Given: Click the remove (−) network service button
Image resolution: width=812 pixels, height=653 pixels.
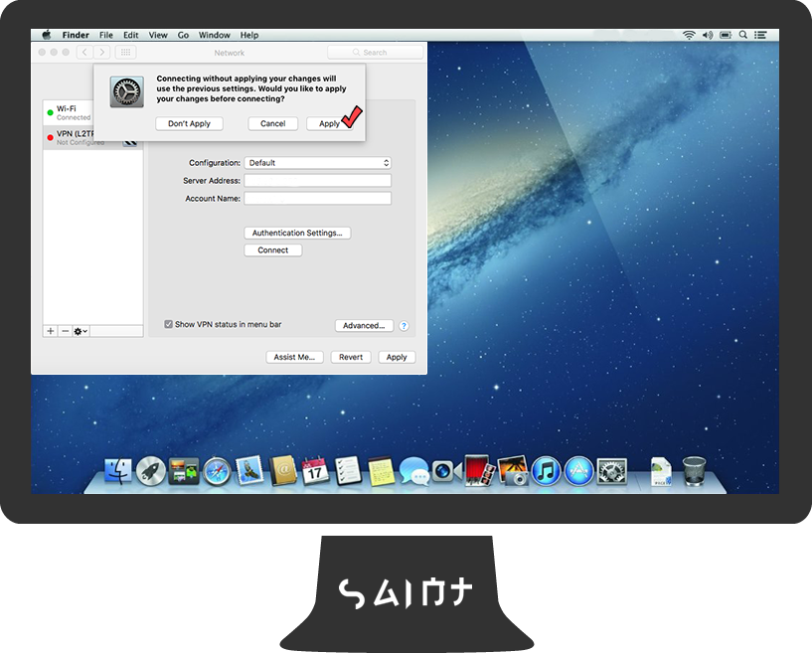Looking at the screenshot, I should tap(65, 331).
